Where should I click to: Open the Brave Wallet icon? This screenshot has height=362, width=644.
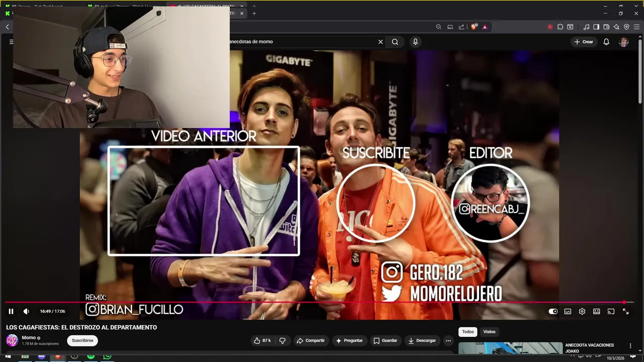pyautogui.click(x=606, y=27)
